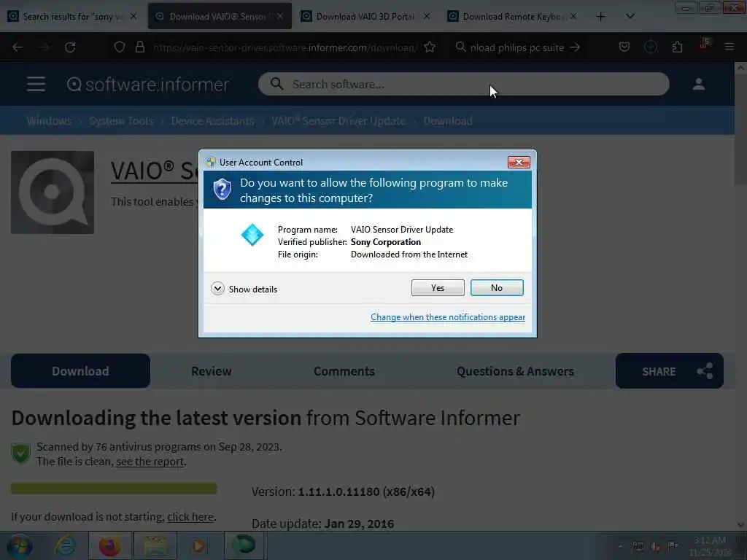This screenshot has height=560, width=747.
Task: Open the Firefox extensions puzzle icon
Action: tap(677, 47)
